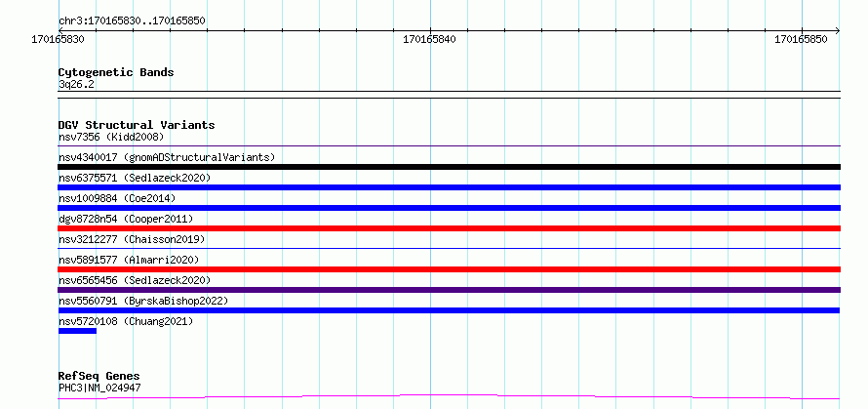The height and width of the screenshot is (409, 868).
Task: Click the purple bar for nsv6565456
Action: tap(449, 290)
